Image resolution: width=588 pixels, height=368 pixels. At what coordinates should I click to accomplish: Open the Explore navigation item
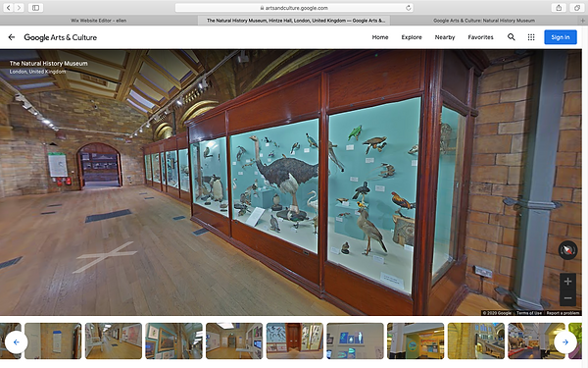[x=412, y=37]
